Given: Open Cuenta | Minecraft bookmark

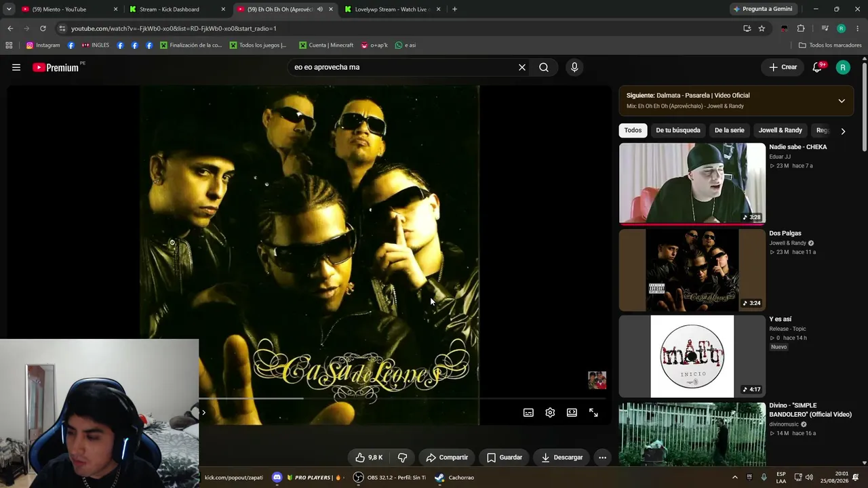Looking at the screenshot, I should pyautogui.click(x=325, y=45).
